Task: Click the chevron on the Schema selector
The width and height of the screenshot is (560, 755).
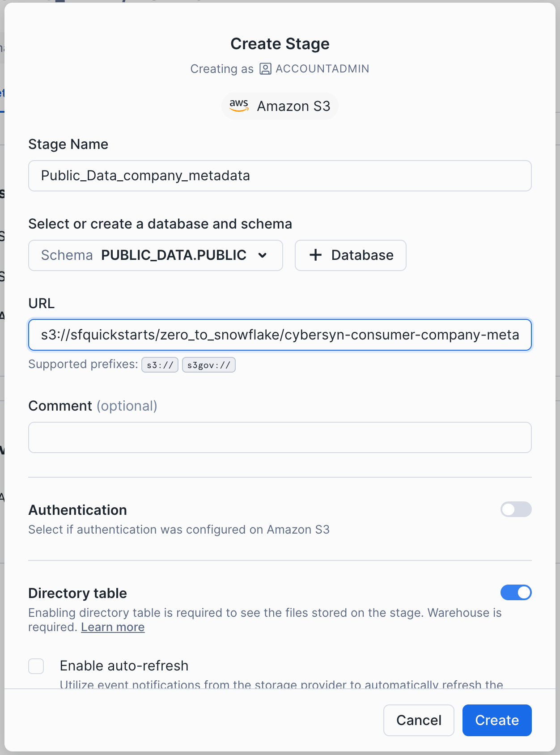Action: point(263,255)
